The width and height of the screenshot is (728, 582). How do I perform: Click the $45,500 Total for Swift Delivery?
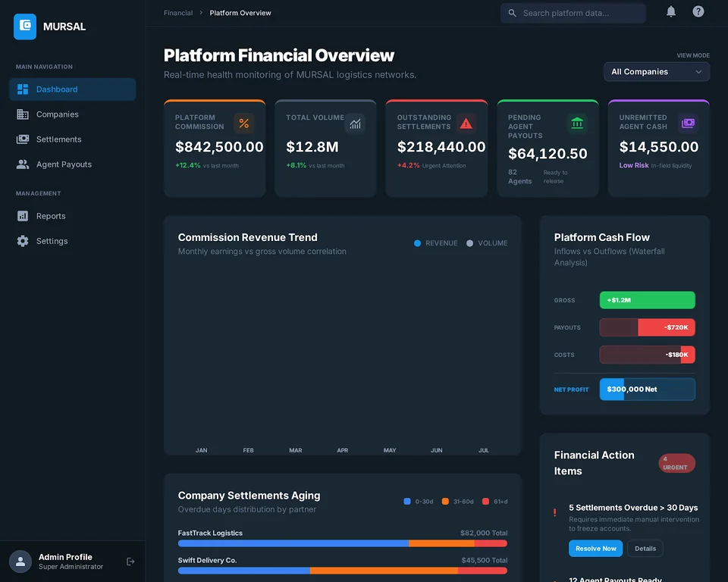(x=485, y=560)
